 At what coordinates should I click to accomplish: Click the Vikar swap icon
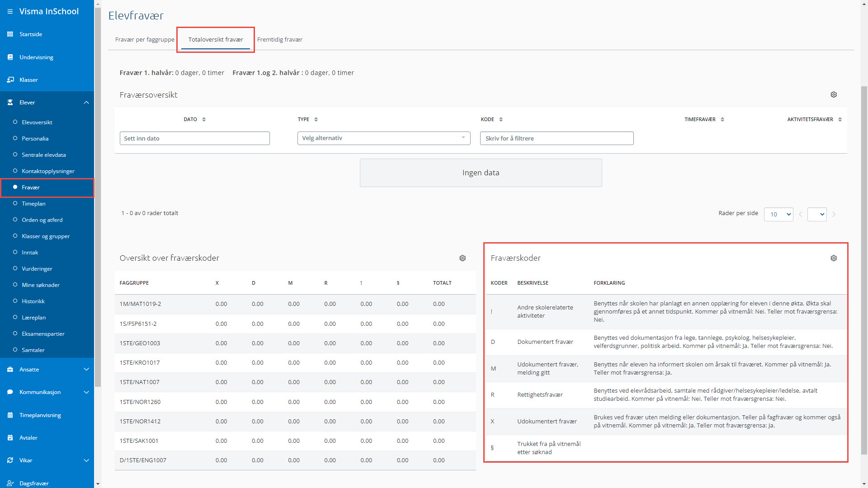click(10, 460)
